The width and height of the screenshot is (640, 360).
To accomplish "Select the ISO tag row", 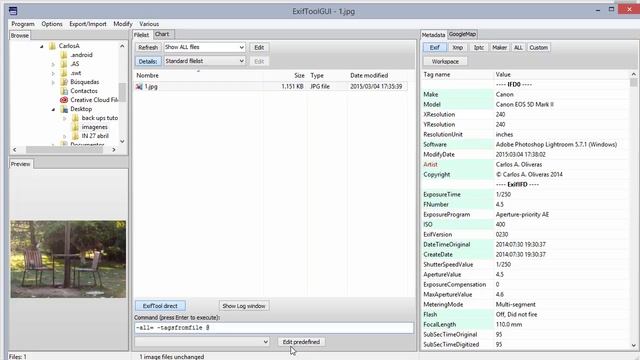I will [x=526, y=224].
